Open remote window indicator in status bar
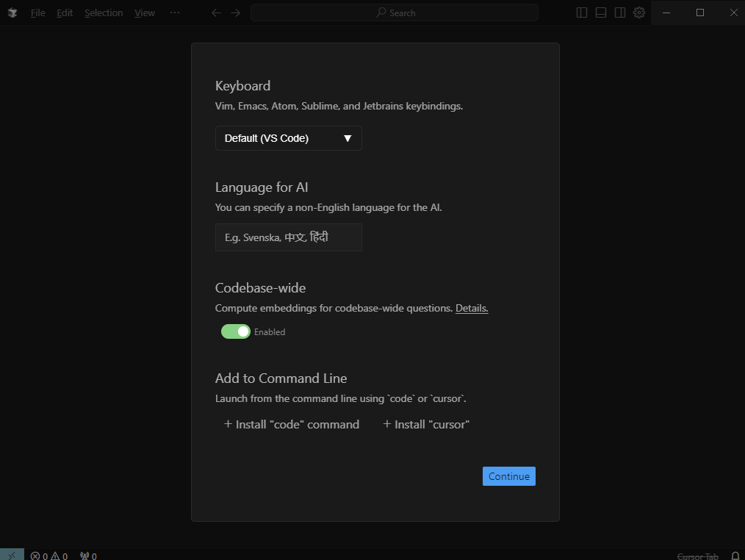Viewport: 745px width, 560px height. coord(12,556)
